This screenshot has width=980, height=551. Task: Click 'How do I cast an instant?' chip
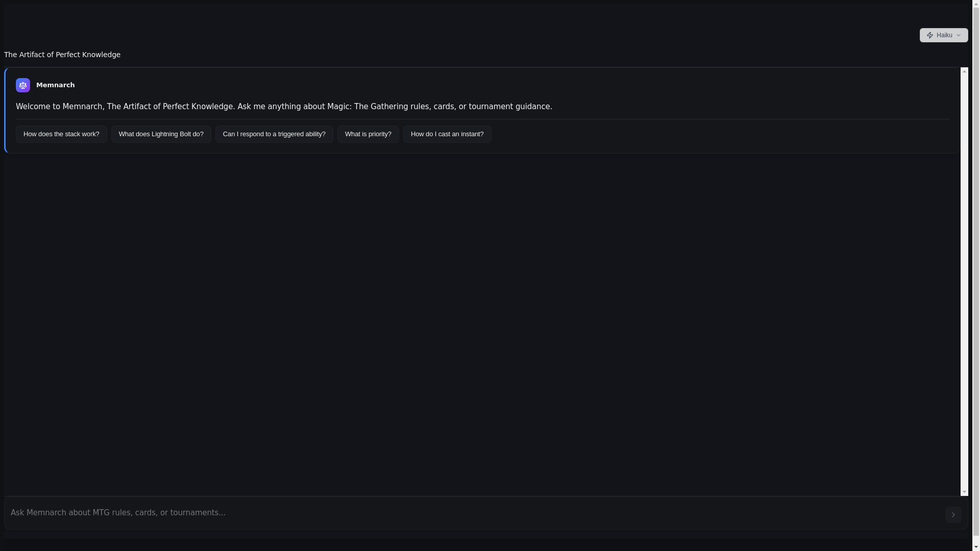pyautogui.click(x=447, y=134)
